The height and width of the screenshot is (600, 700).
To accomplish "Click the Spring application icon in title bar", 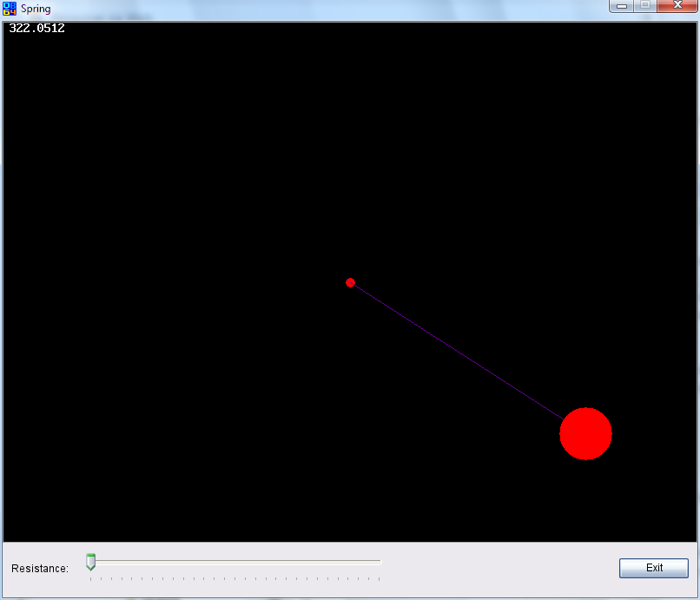I will pos(10,9).
